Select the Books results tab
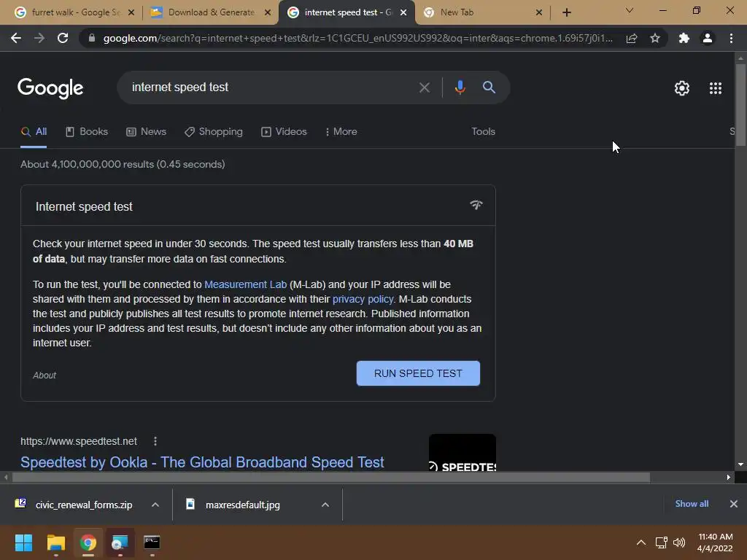The image size is (747, 560). coord(87,132)
